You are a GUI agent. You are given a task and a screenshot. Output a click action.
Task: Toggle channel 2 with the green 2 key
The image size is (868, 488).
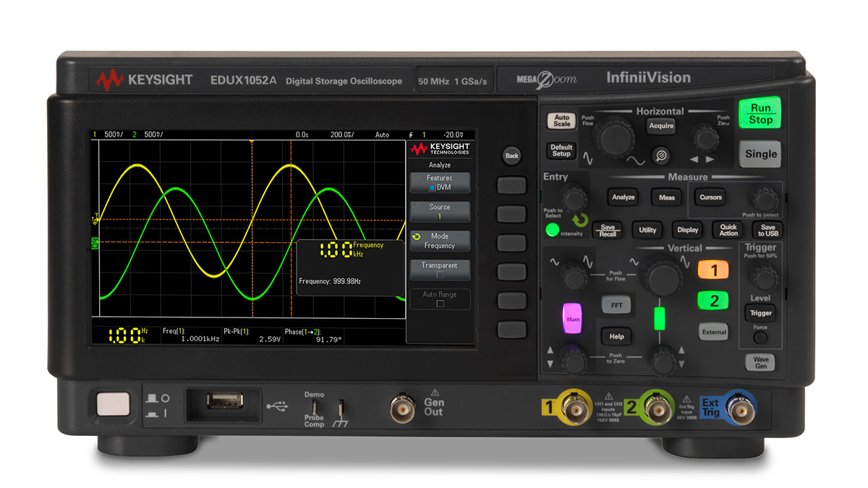pyautogui.click(x=714, y=301)
